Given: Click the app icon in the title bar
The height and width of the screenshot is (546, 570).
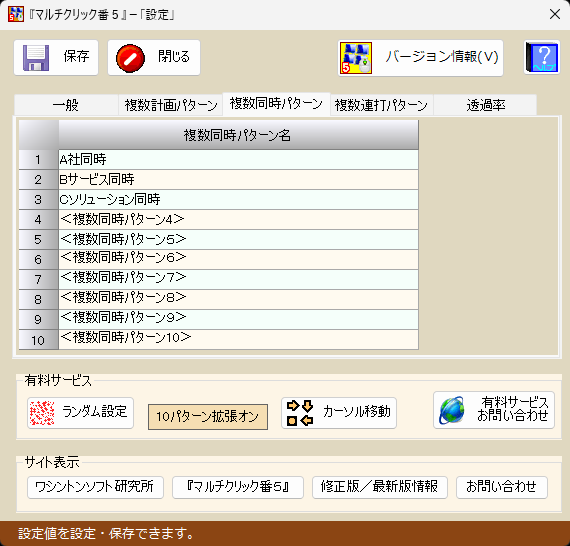Looking at the screenshot, I should point(16,14).
